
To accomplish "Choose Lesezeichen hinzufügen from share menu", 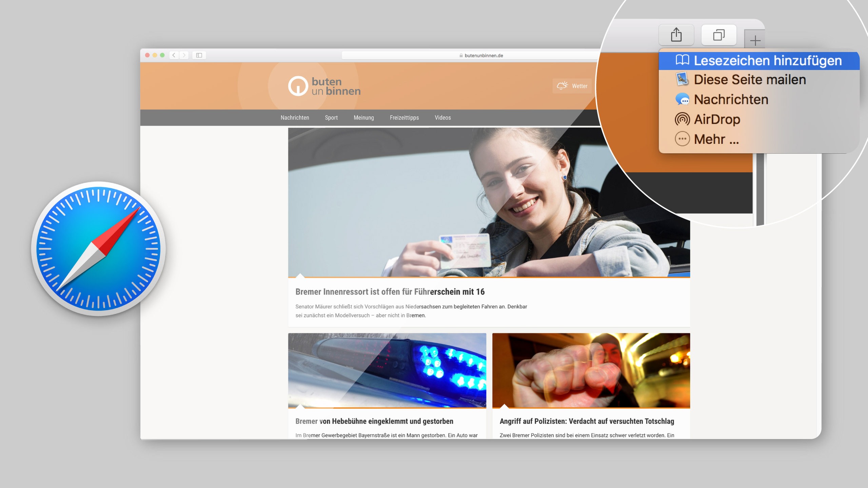I will pos(759,61).
